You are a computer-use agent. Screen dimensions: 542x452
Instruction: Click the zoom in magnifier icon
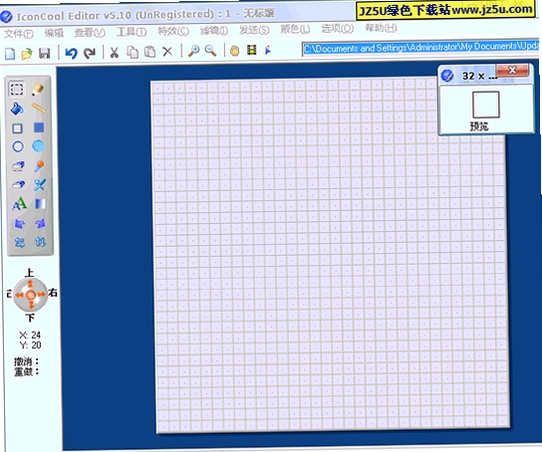tap(193, 51)
